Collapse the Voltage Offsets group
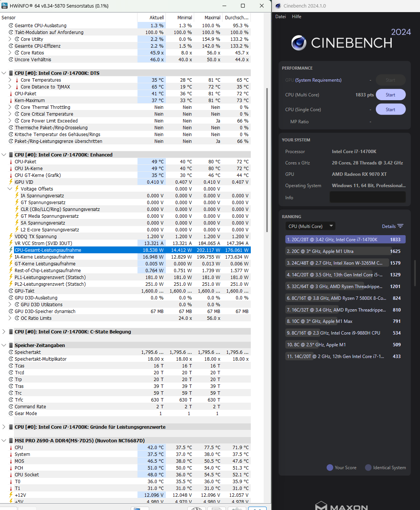The width and height of the screenshot is (420, 510). coord(10,189)
